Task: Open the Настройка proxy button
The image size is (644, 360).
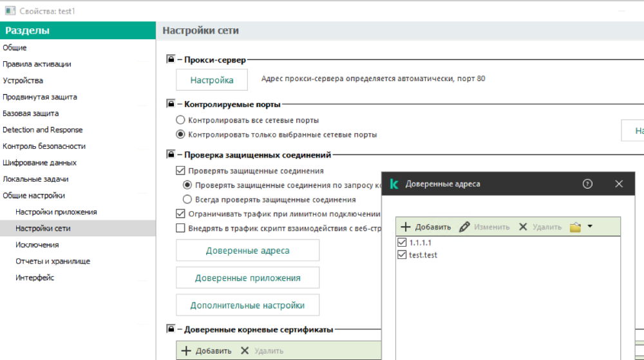Action: (x=212, y=80)
